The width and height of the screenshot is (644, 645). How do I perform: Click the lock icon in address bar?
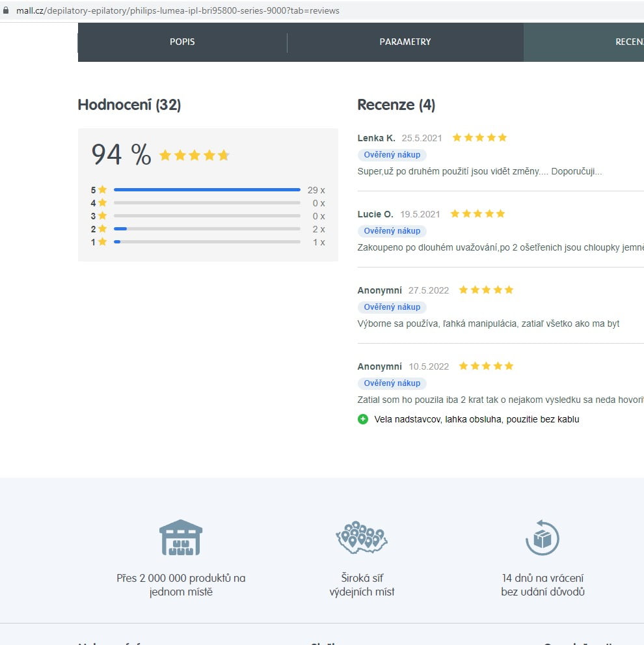[x=7, y=11]
